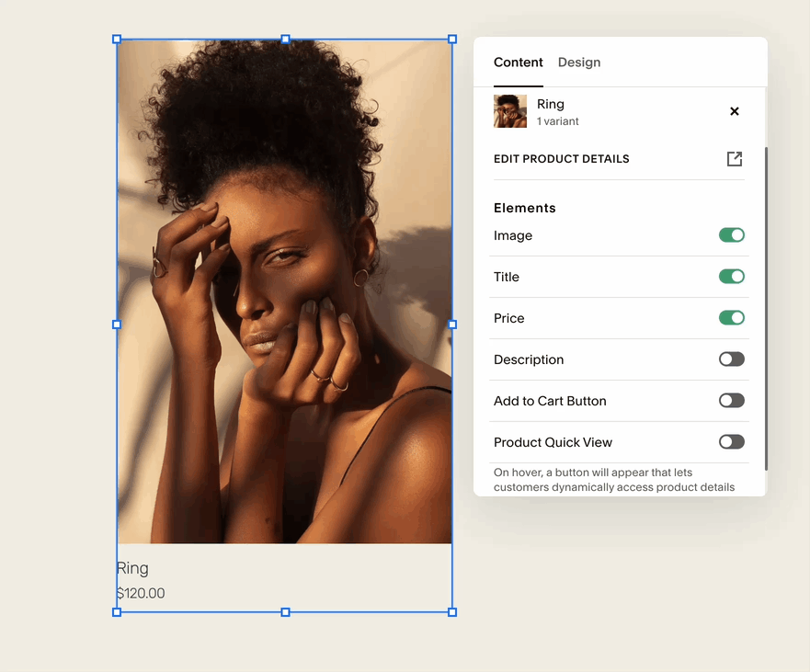The width and height of the screenshot is (810, 672).
Task: Click the Elements section heading
Action: point(524,208)
